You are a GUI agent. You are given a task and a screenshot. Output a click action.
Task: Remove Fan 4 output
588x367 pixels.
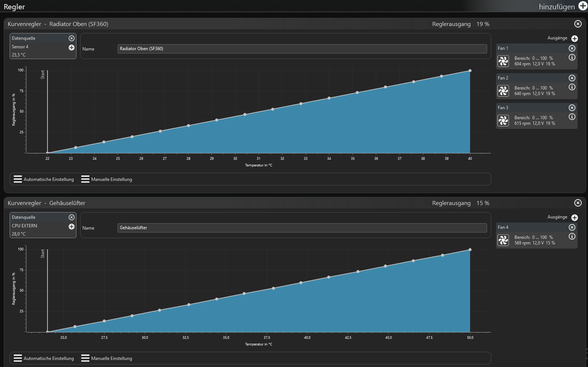pos(572,227)
